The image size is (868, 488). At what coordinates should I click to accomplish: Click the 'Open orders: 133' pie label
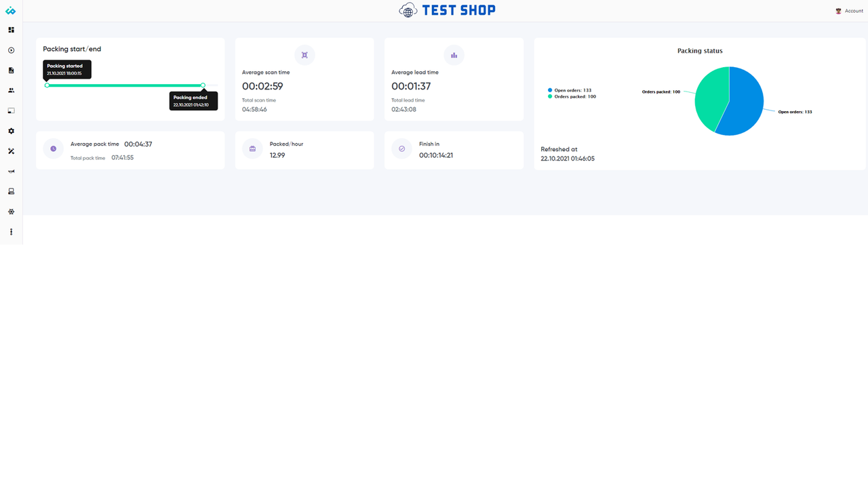click(795, 112)
